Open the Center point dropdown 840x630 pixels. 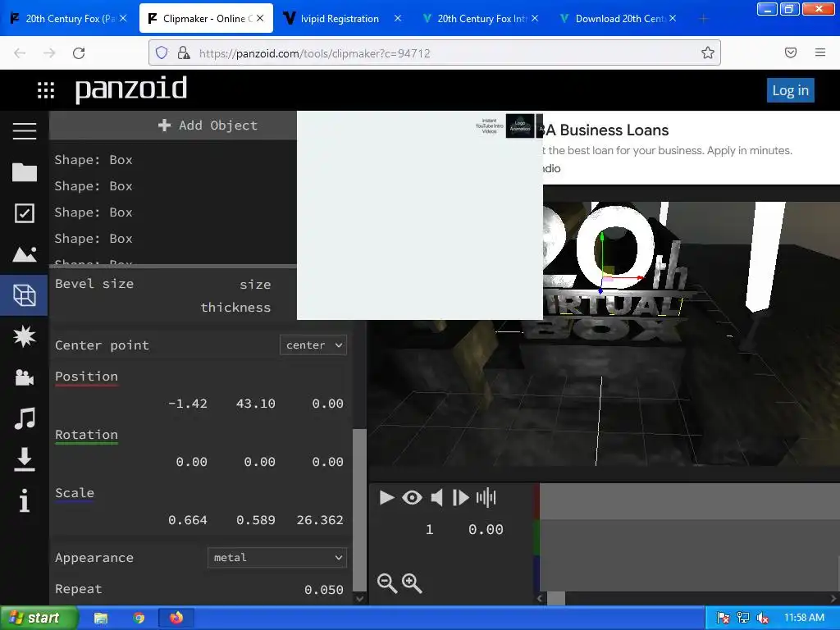pyautogui.click(x=313, y=345)
